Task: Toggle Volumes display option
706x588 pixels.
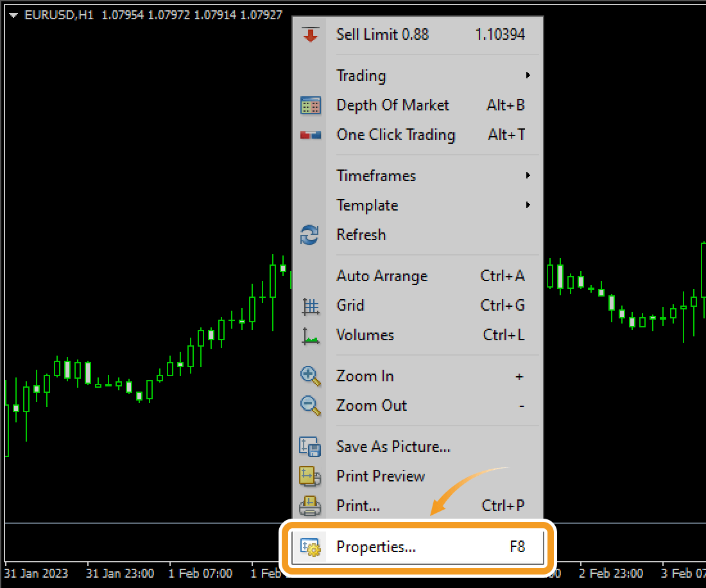Action: tap(418, 334)
